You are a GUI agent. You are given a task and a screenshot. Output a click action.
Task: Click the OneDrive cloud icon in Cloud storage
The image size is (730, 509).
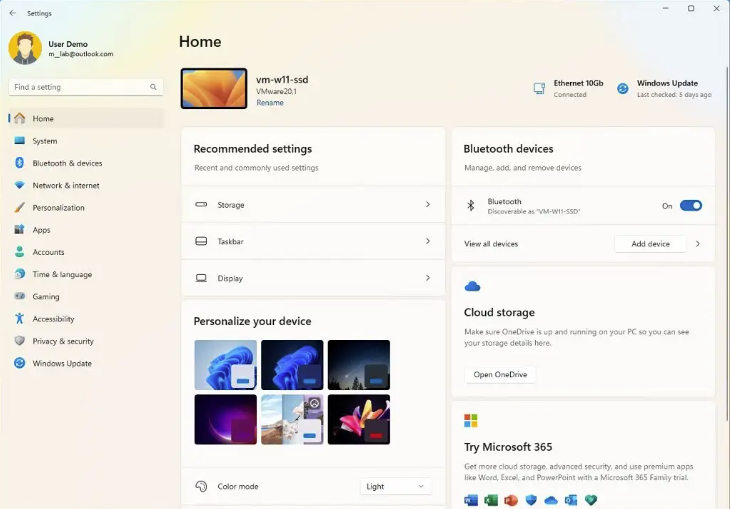(472, 287)
